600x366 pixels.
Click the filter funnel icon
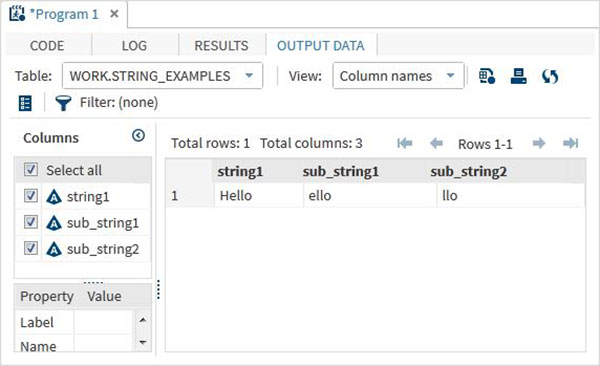coord(63,103)
